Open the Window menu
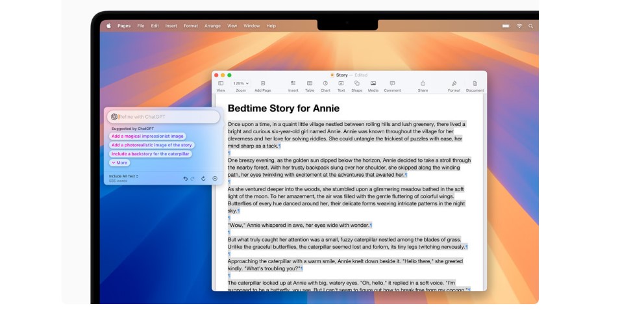This screenshot has height=310, width=644. (x=252, y=26)
